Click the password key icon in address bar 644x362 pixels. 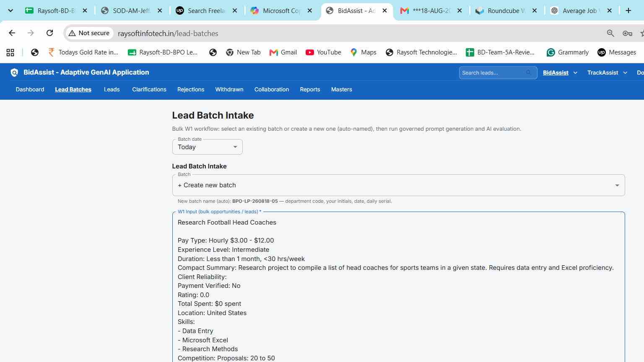(x=627, y=33)
